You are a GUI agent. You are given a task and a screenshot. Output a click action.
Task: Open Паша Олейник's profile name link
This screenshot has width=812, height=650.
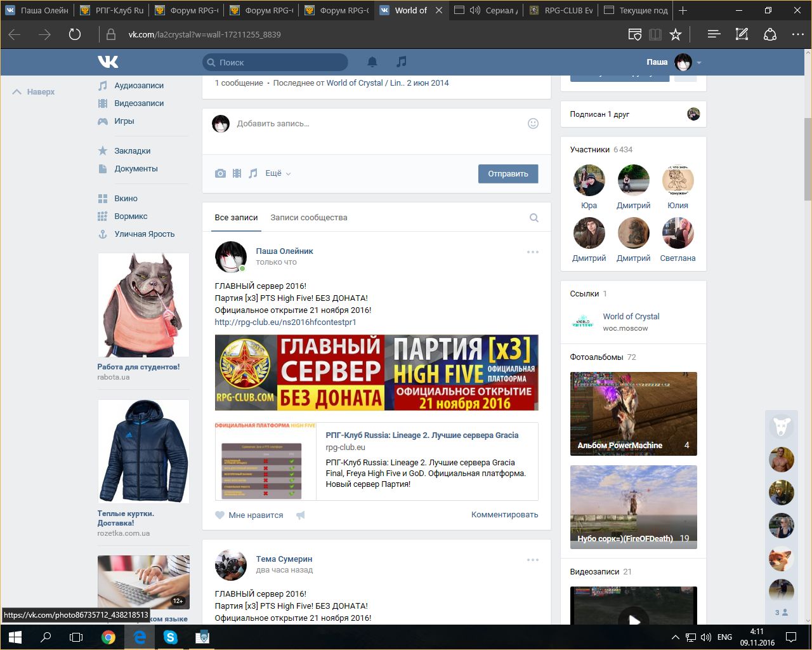click(285, 251)
